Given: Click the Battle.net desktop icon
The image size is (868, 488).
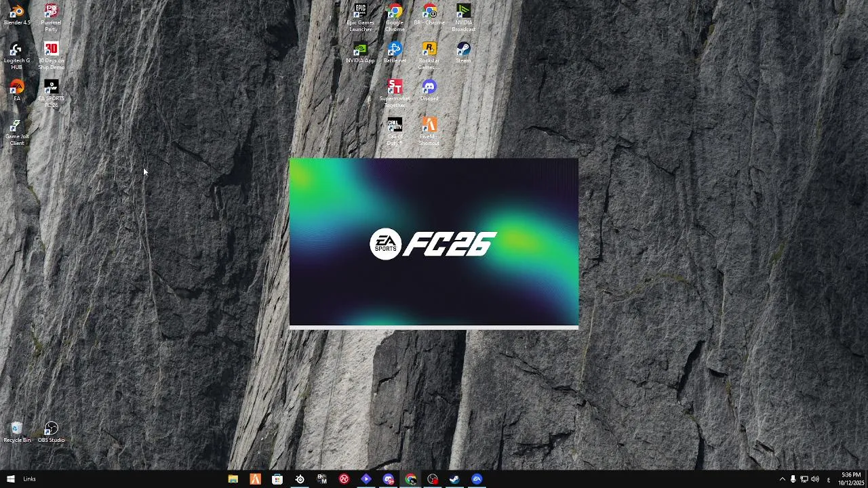Looking at the screenshot, I should click(395, 53).
